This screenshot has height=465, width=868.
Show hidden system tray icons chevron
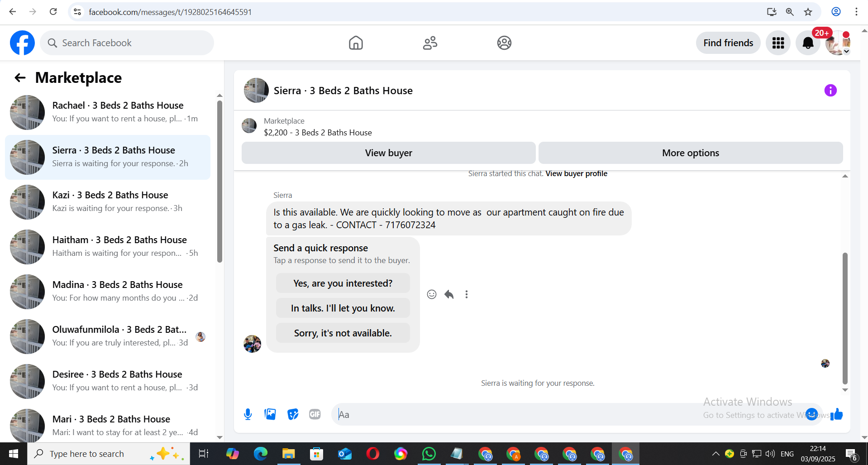click(715, 454)
